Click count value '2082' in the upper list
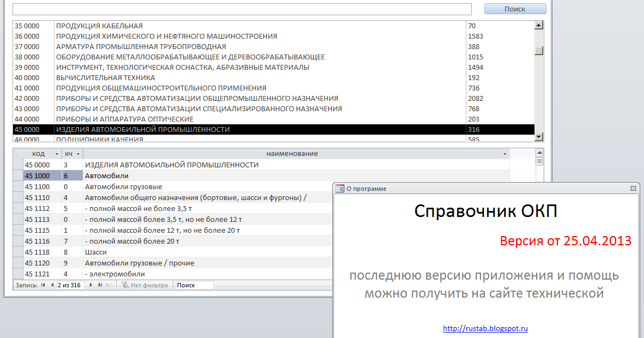The height and width of the screenshot is (338, 644). click(x=476, y=98)
